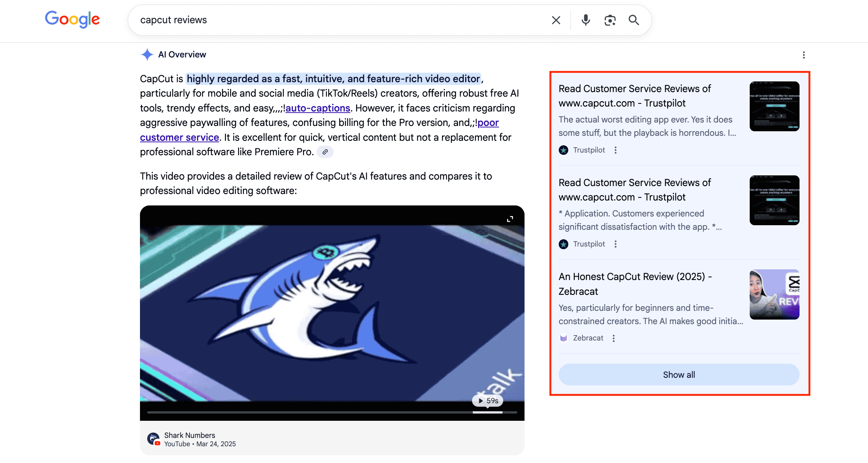Image resolution: width=868 pixels, height=463 pixels.
Task: Start search with the magnifying glass icon
Action: [x=634, y=20]
